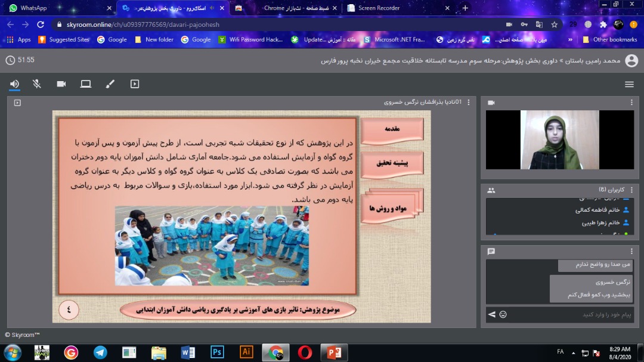Mute the Skyroom tab audio icon
The height and width of the screenshot is (362, 644).
click(212, 8)
